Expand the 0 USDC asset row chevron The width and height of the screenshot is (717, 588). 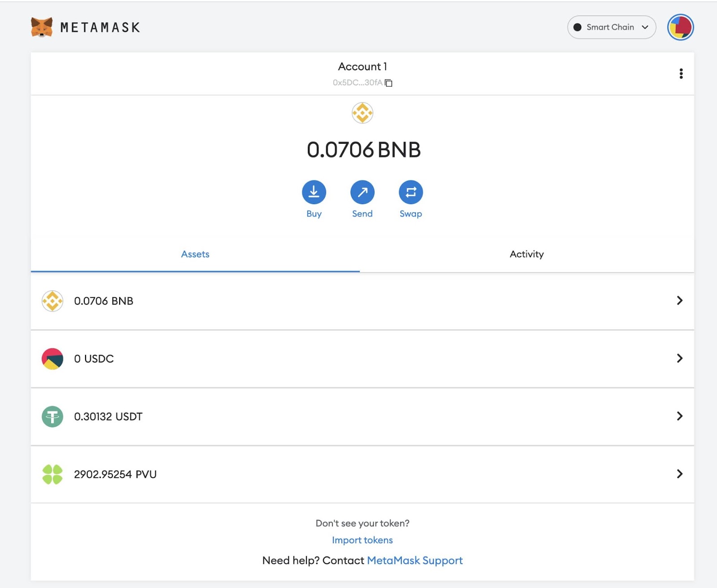tap(679, 358)
